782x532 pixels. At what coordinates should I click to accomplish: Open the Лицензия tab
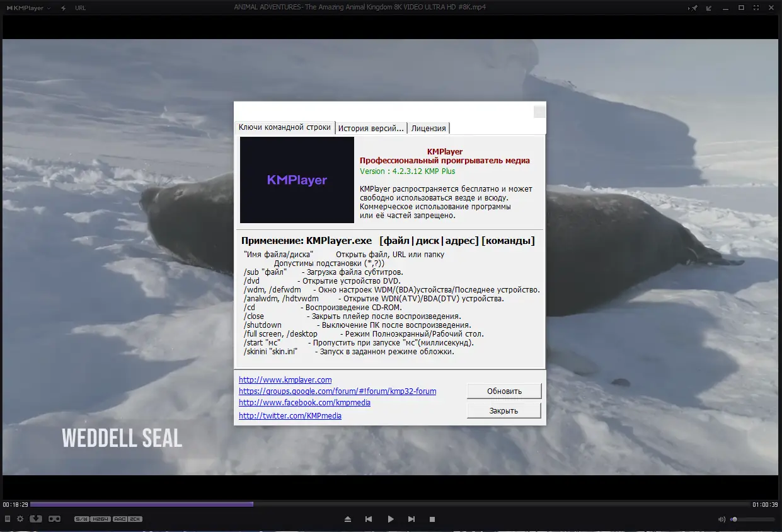428,128
